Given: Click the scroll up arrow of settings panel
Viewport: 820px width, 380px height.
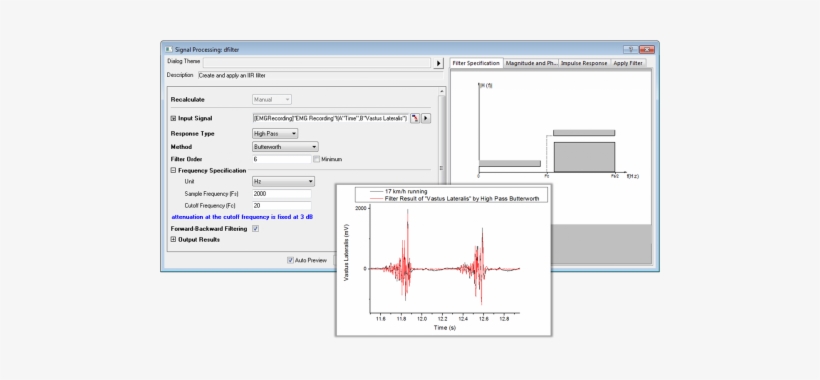Looking at the screenshot, I should point(442,91).
